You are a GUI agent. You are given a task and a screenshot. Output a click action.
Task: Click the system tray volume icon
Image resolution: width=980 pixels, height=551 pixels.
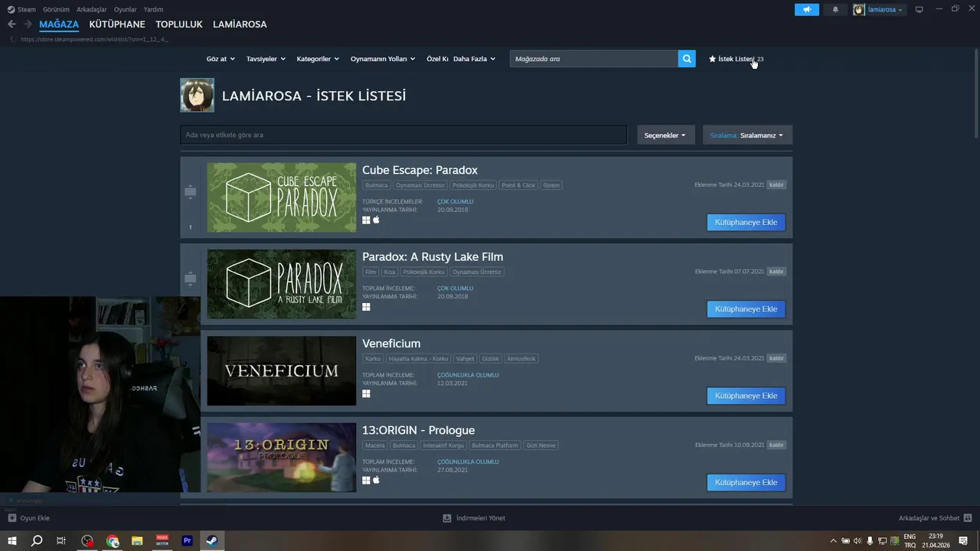coord(857,541)
